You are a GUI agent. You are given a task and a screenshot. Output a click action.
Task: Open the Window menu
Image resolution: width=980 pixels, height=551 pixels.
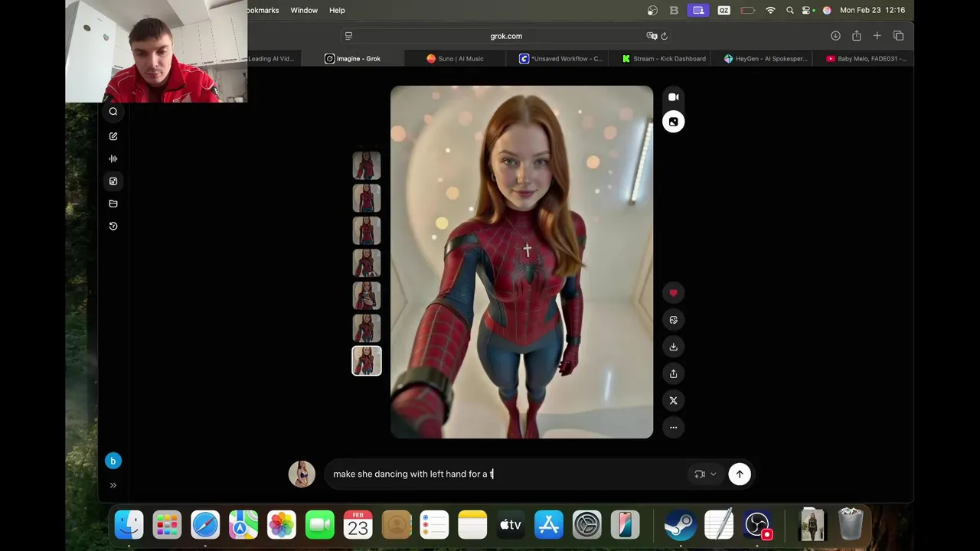(x=304, y=10)
